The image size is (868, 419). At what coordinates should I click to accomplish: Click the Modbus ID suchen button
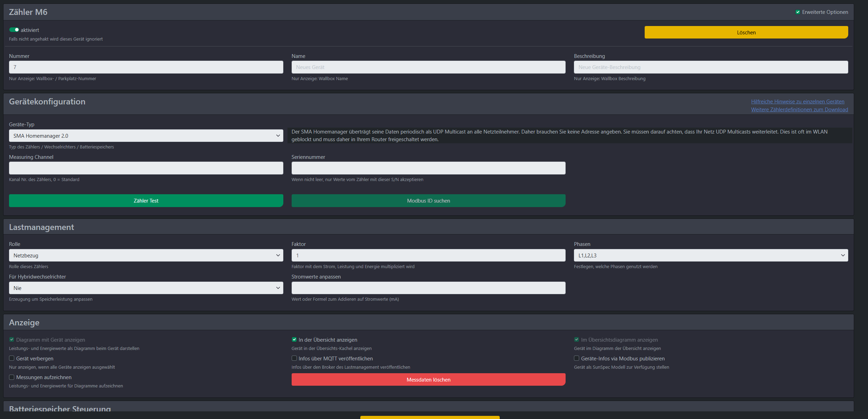[428, 201]
